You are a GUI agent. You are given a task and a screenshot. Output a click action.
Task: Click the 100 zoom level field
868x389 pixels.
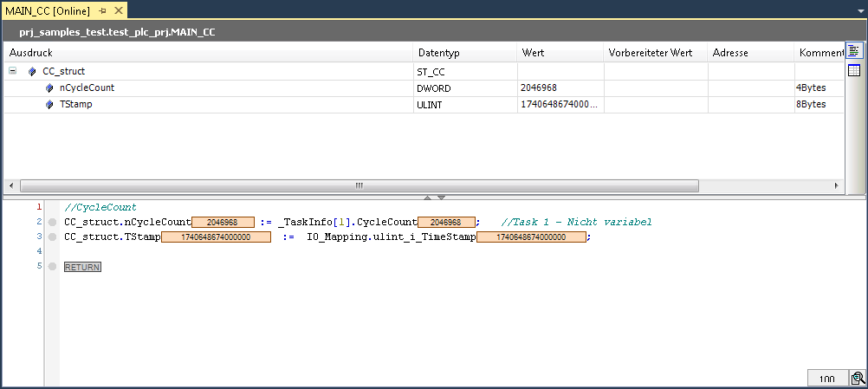tap(827, 379)
